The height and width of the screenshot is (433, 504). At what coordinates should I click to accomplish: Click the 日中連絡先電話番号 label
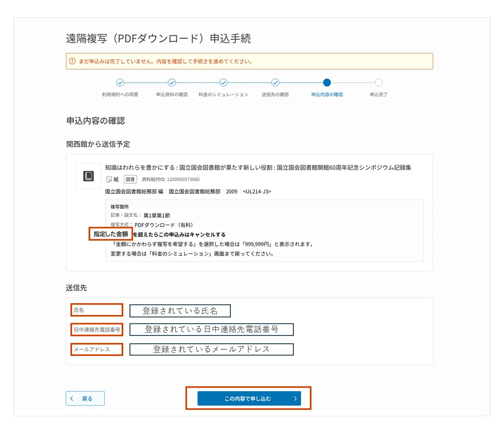click(x=97, y=329)
